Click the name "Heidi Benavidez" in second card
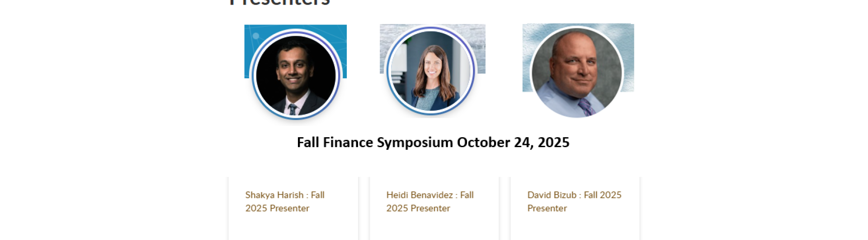Image resolution: width=868 pixels, height=240 pixels. coord(419,195)
